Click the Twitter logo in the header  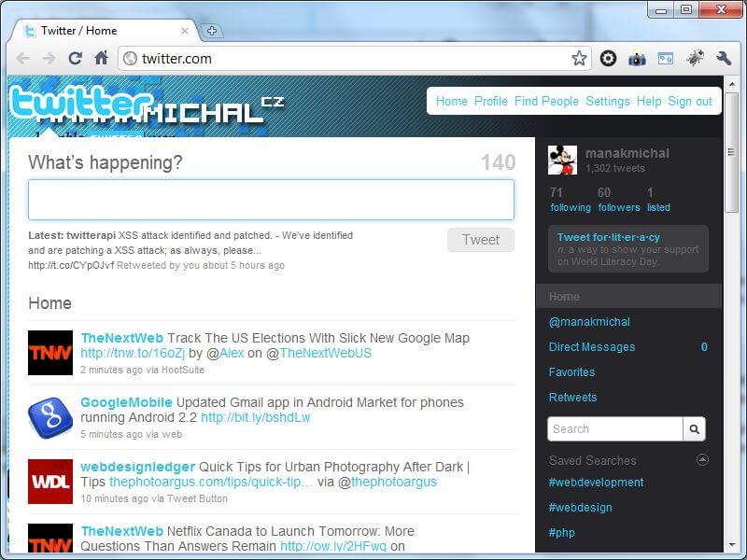82,102
